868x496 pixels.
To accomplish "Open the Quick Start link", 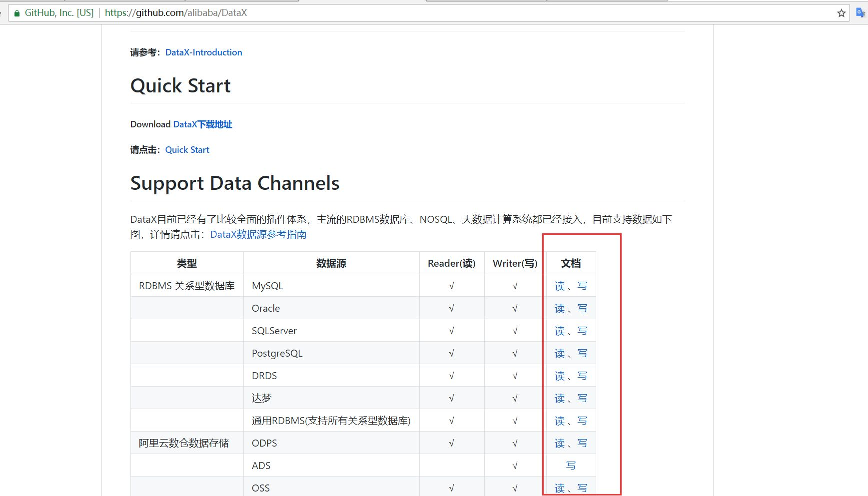I will tap(186, 149).
